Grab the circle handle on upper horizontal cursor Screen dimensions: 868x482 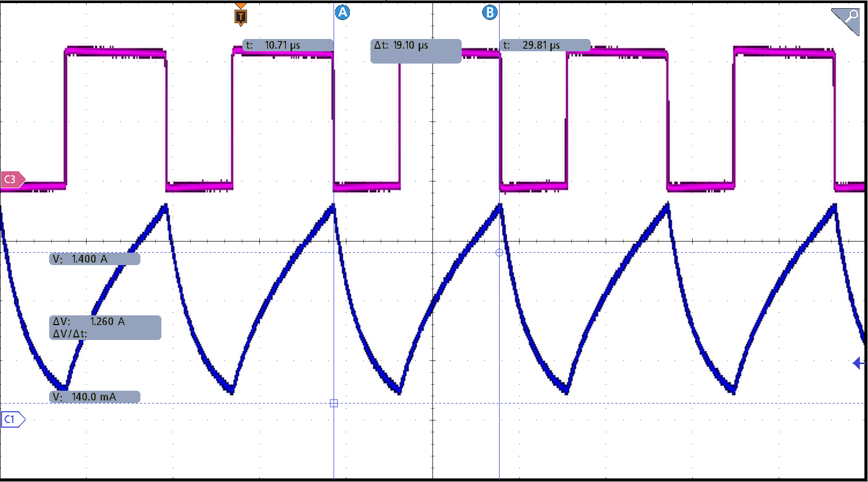click(499, 252)
